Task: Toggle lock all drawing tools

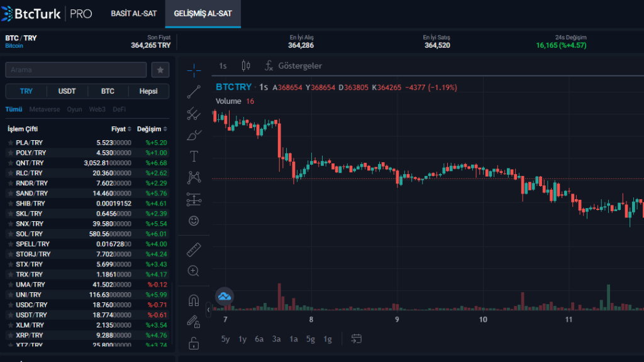Action: (x=194, y=343)
